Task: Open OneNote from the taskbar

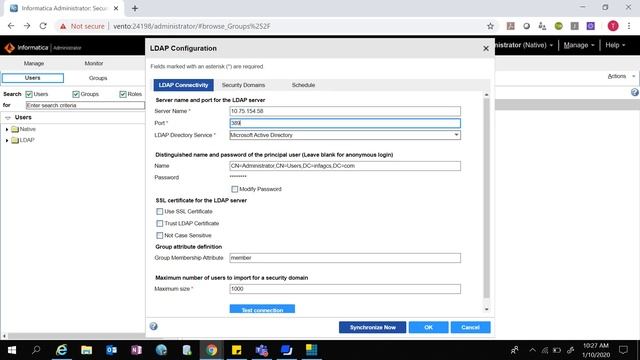Action: pyautogui.click(x=136, y=350)
